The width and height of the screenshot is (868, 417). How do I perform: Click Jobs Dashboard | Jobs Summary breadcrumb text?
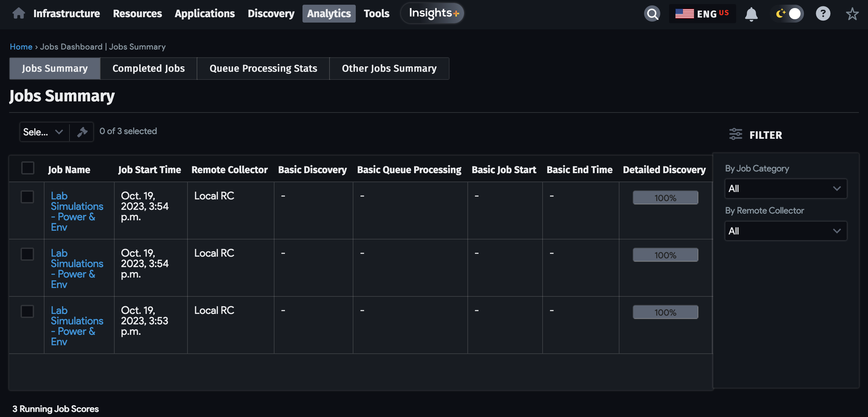[x=103, y=47]
